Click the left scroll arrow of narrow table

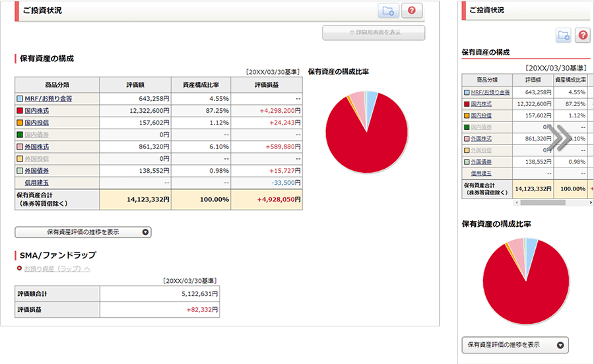click(x=517, y=203)
